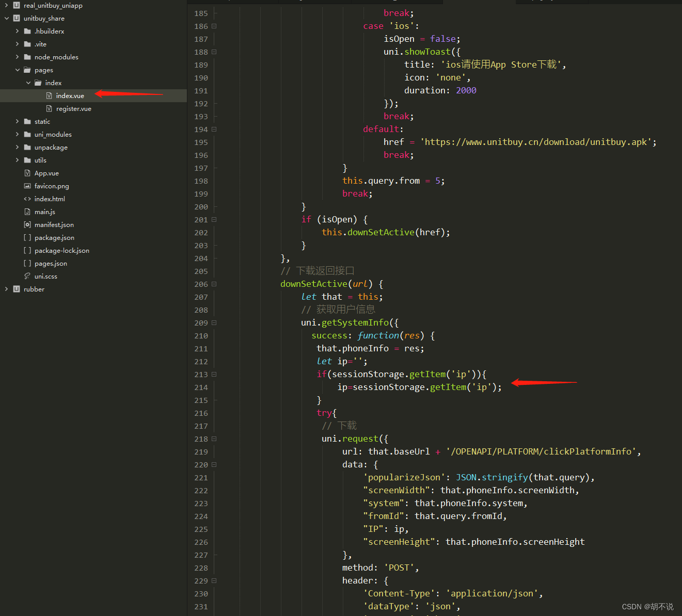Click the uni_modules folder icon

click(x=27, y=134)
